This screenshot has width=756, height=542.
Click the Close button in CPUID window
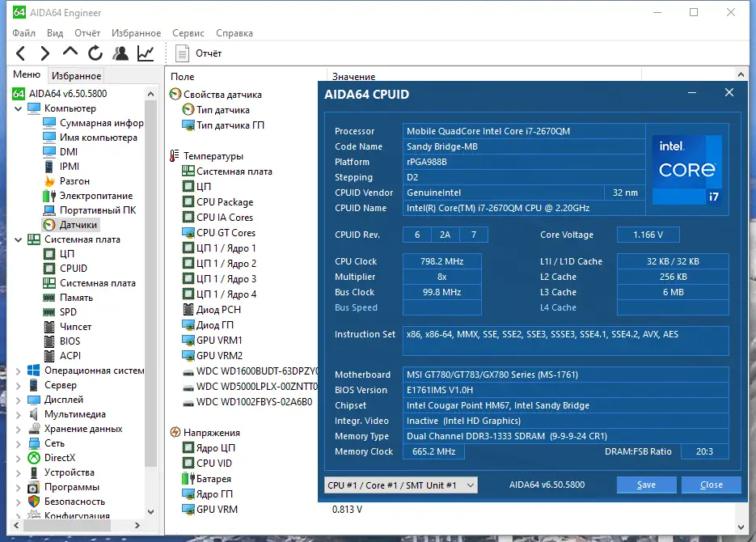712,485
